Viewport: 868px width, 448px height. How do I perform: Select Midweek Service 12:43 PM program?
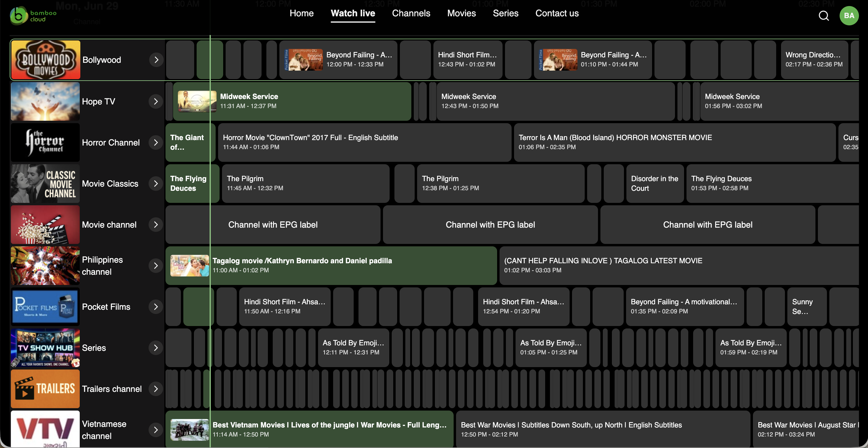[x=556, y=101]
